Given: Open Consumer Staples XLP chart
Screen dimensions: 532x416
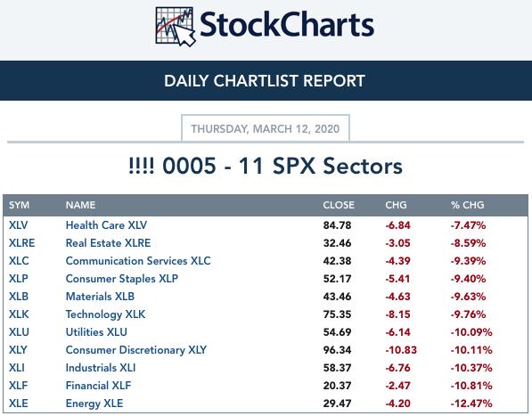Looking at the screenshot, I should click(x=122, y=279).
